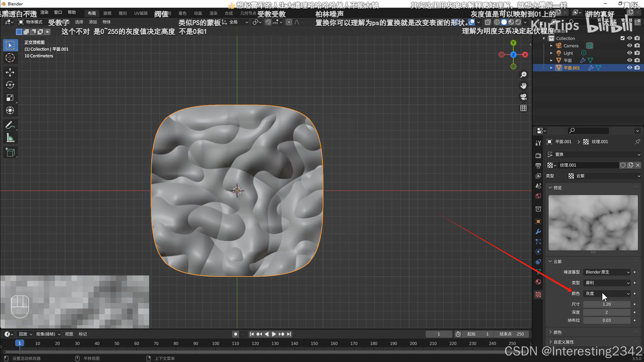Hide the Camera object in outliner
Image resolution: width=644 pixels, height=362 pixels.
tap(629, 46)
